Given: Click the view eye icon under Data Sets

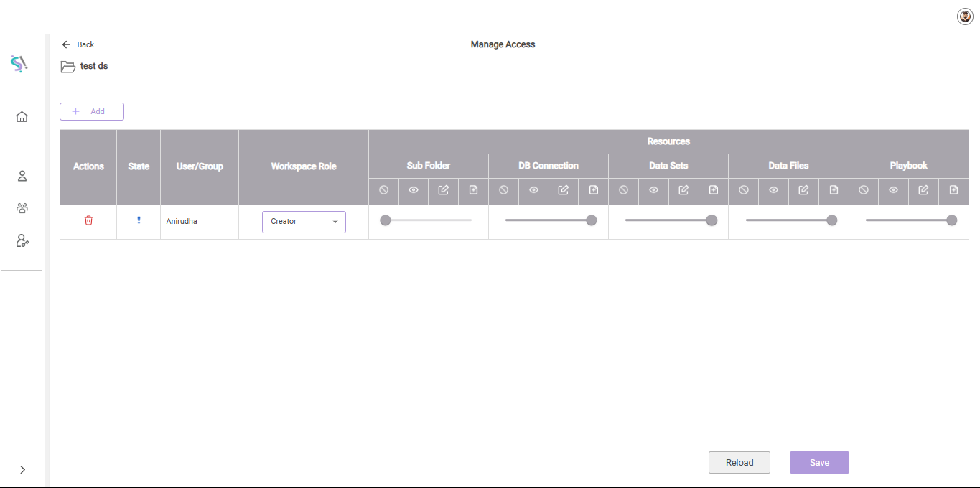Looking at the screenshot, I should [653, 190].
